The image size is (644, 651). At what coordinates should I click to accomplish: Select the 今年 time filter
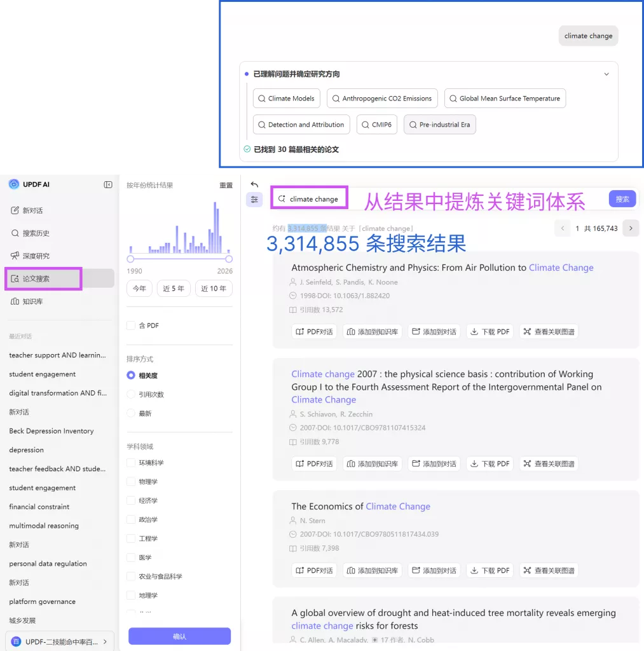click(139, 288)
